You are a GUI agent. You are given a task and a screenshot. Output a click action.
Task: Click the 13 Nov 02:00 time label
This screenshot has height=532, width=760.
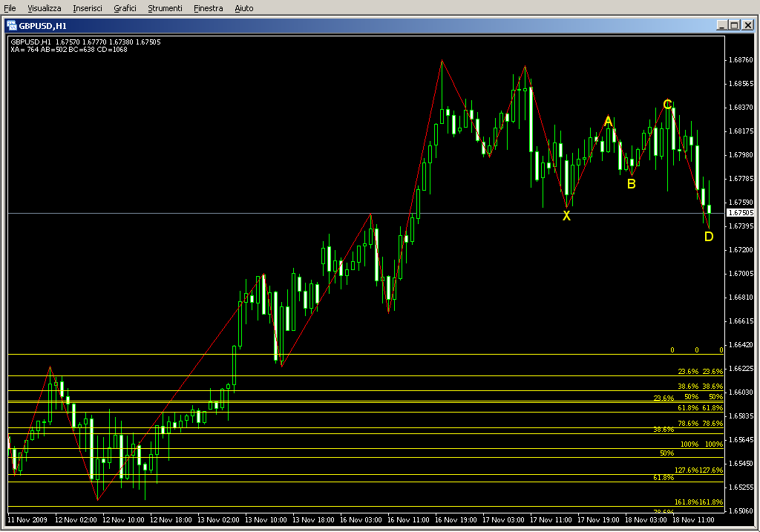tap(218, 520)
